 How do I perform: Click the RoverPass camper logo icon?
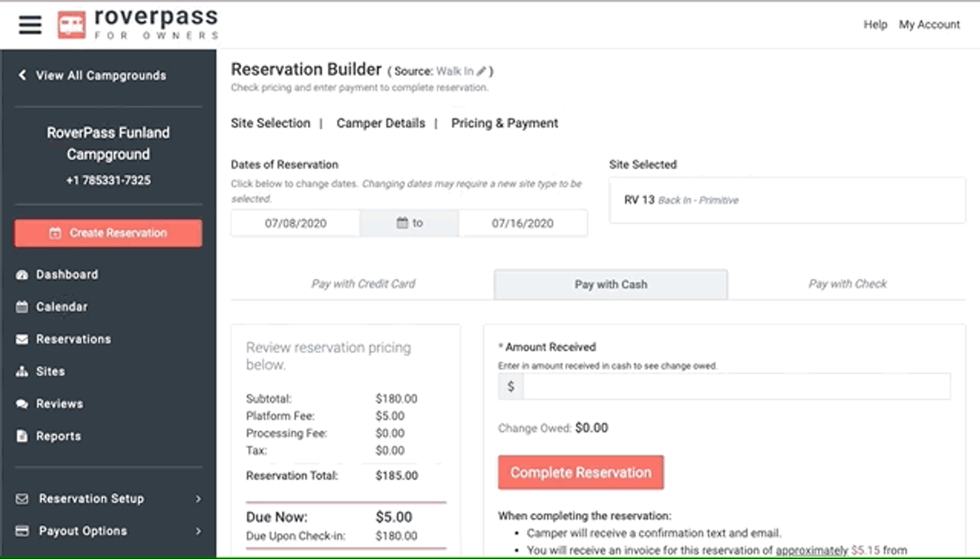click(x=72, y=25)
